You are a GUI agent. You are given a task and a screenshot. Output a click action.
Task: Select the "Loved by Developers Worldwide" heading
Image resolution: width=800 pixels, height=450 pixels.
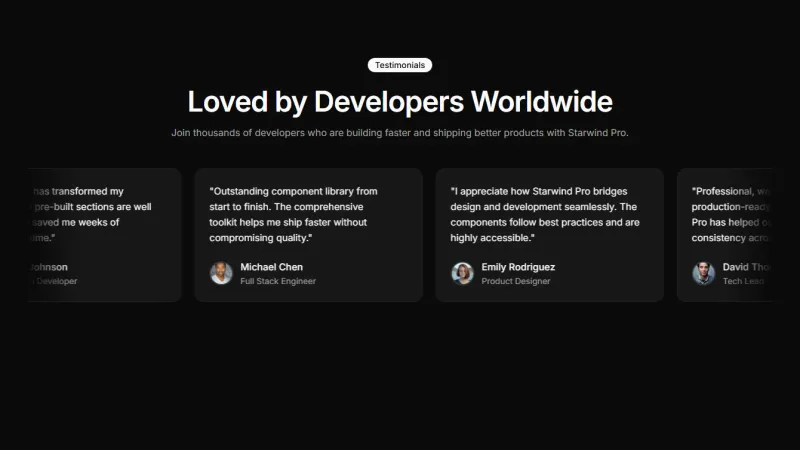click(400, 102)
